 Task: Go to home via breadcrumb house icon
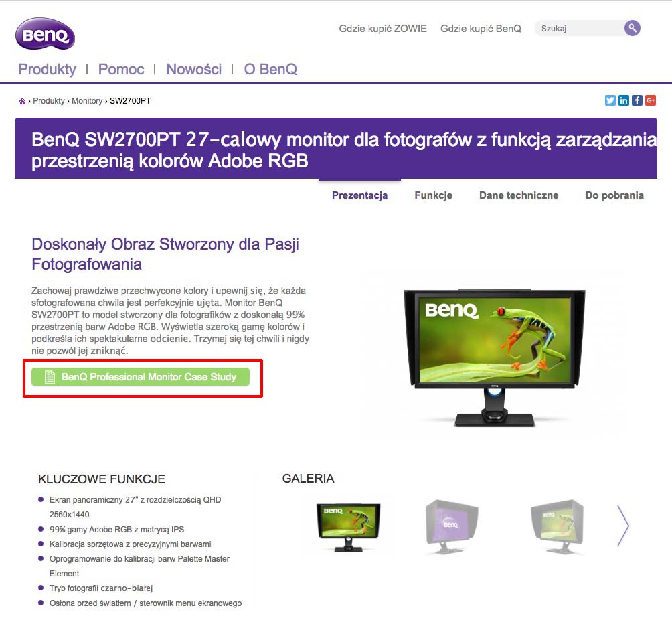pos(22,101)
